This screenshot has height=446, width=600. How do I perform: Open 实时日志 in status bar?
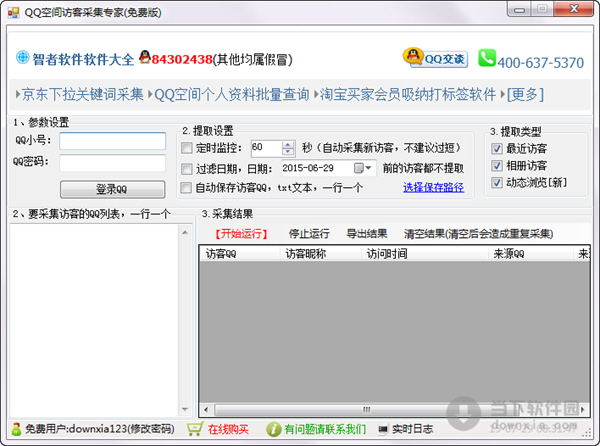pyautogui.click(x=412, y=429)
